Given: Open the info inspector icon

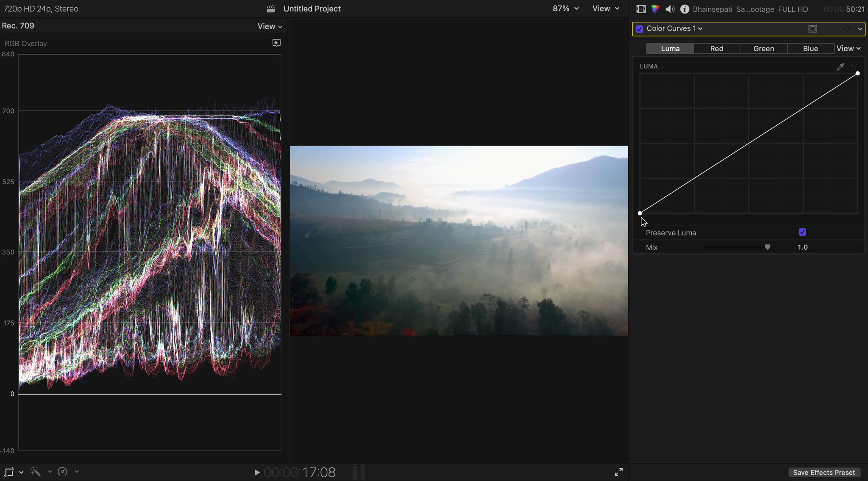Looking at the screenshot, I should coord(684,9).
